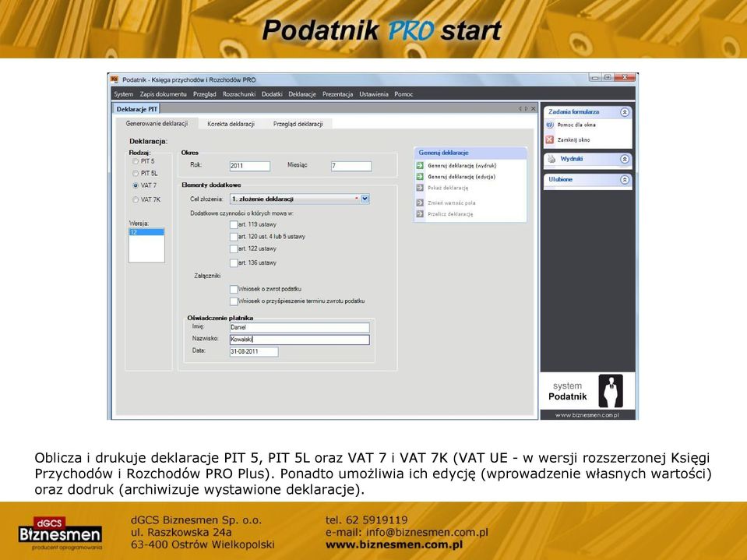This screenshot has width=747, height=560.
Task: Click www.biznesmen.com.pl link in sidebar
Action: pos(587,415)
